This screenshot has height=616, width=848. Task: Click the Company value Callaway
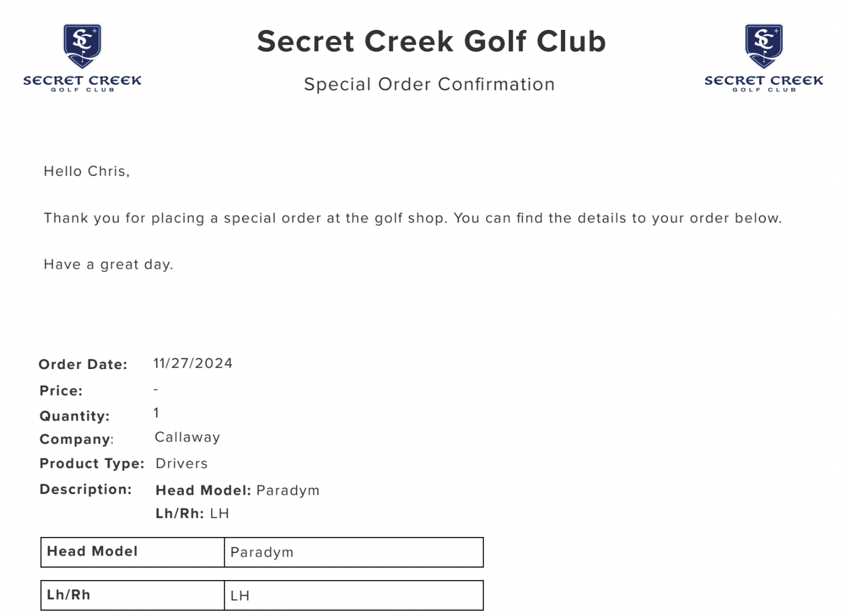click(x=187, y=437)
